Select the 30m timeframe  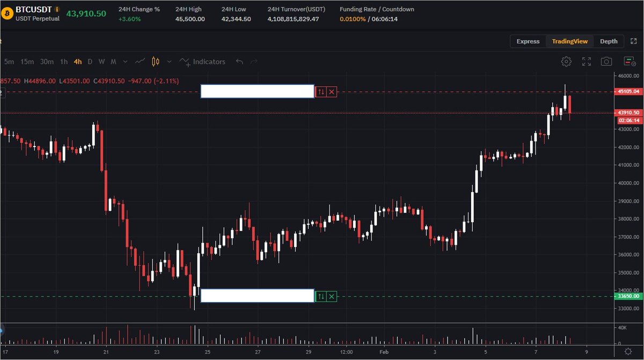pyautogui.click(x=47, y=62)
